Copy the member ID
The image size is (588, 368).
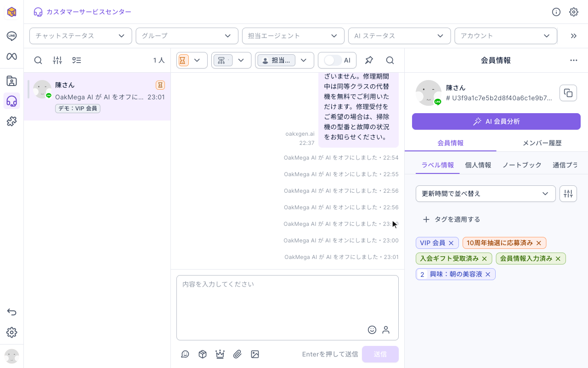[568, 93]
